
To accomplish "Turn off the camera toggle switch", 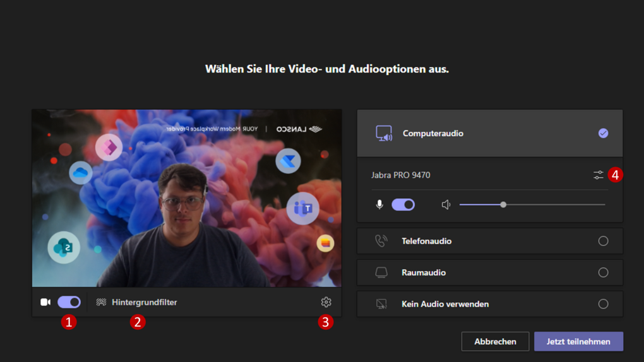I will coord(69,302).
